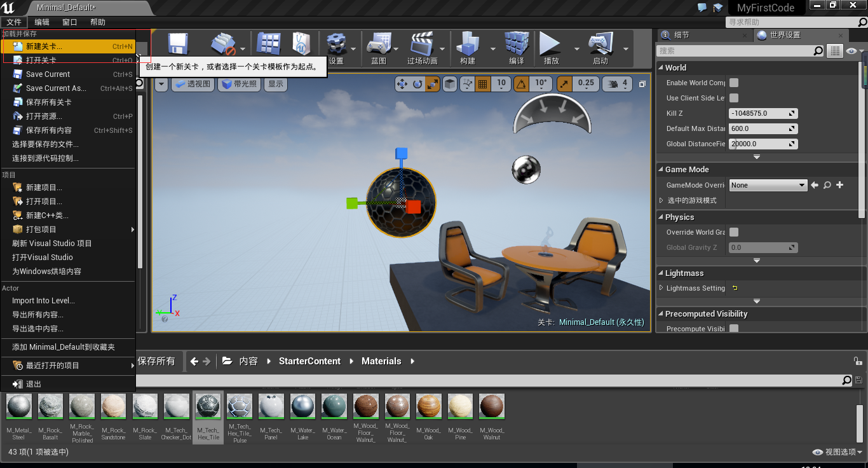
Task: Click the 设置 gear toolbar icon
Action: [x=336, y=45]
